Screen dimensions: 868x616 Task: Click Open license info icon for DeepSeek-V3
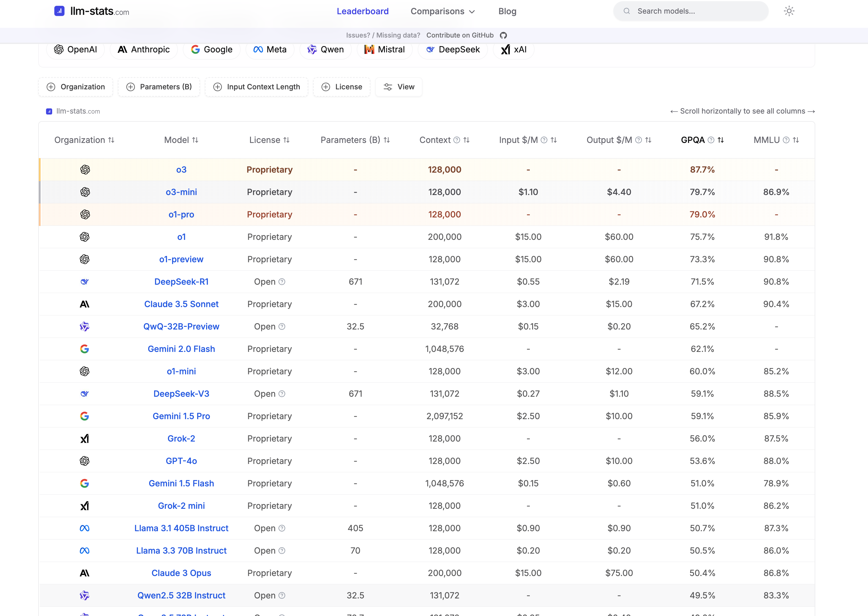[x=282, y=394]
